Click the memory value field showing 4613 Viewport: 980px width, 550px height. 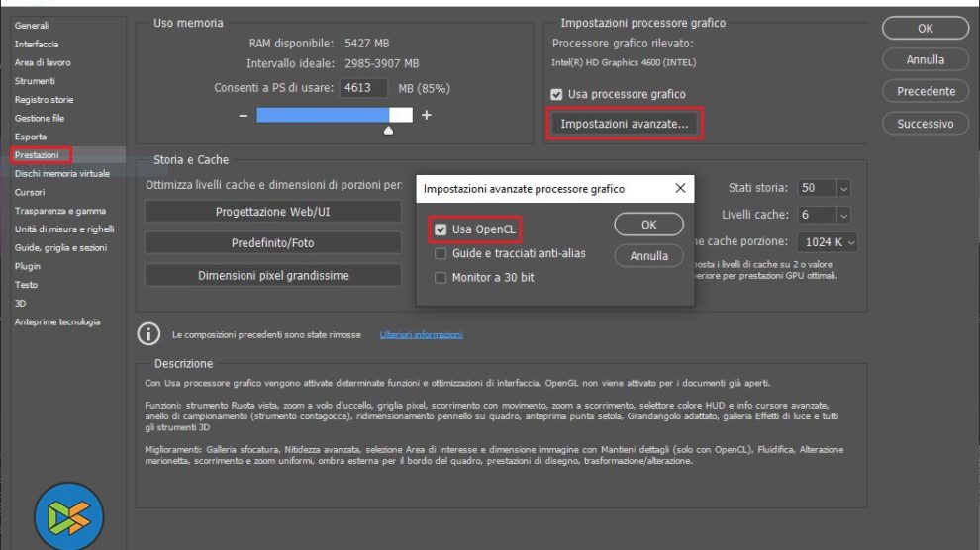click(x=363, y=88)
